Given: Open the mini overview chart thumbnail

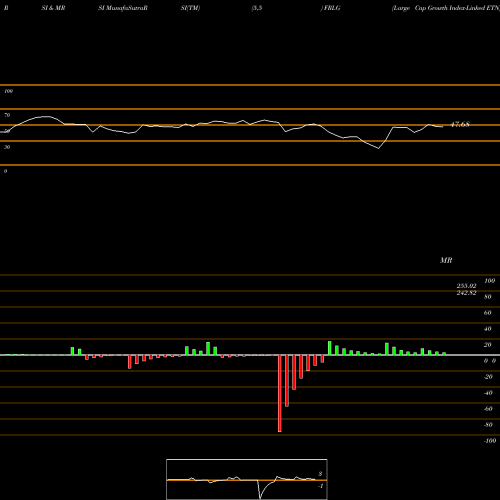Looking at the screenshot, I should click(247, 479).
